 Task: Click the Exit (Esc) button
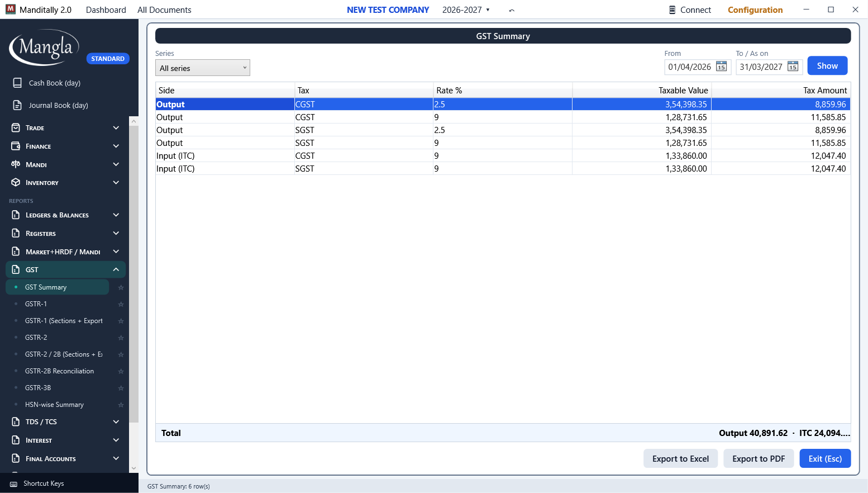coord(825,459)
